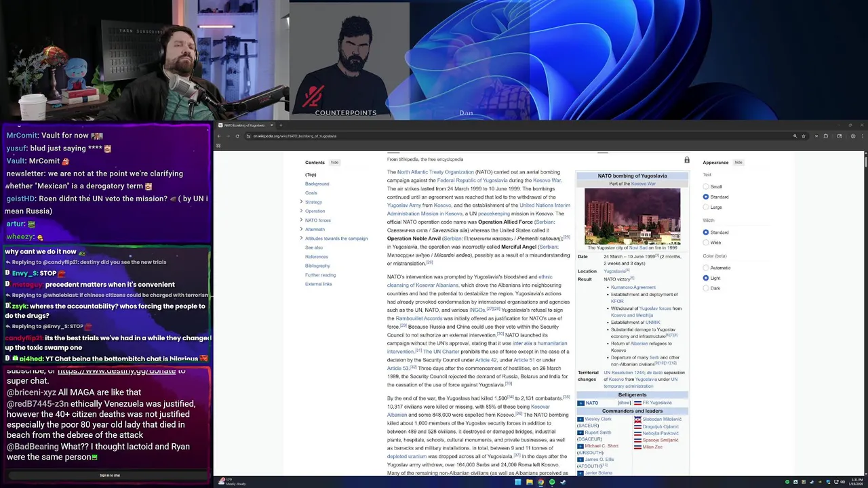Image resolution: width=868 pixels, height=488 pixels.
Task: Expand the NATO forces contents section
Action: (301, 220)
